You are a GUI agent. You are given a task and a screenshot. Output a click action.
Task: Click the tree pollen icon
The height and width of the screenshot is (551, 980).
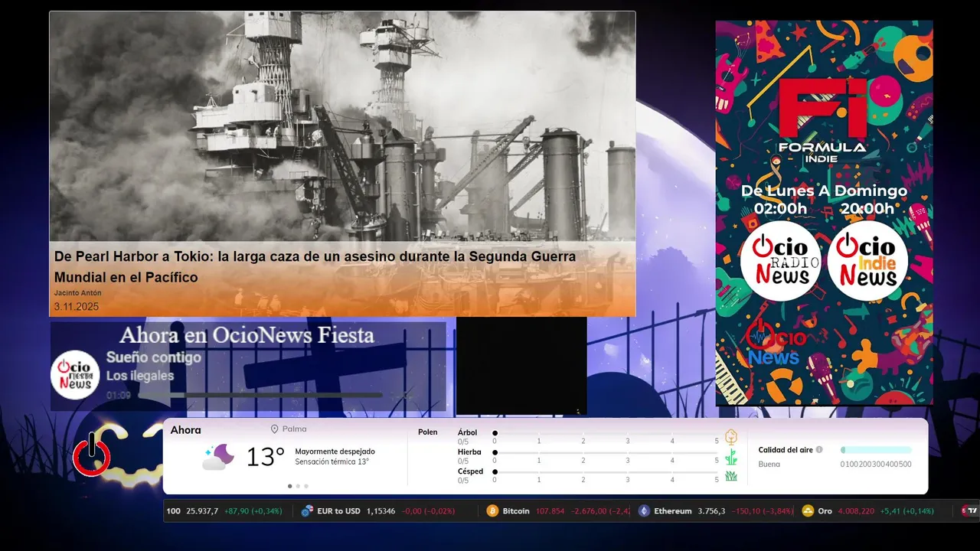point(731,437)
